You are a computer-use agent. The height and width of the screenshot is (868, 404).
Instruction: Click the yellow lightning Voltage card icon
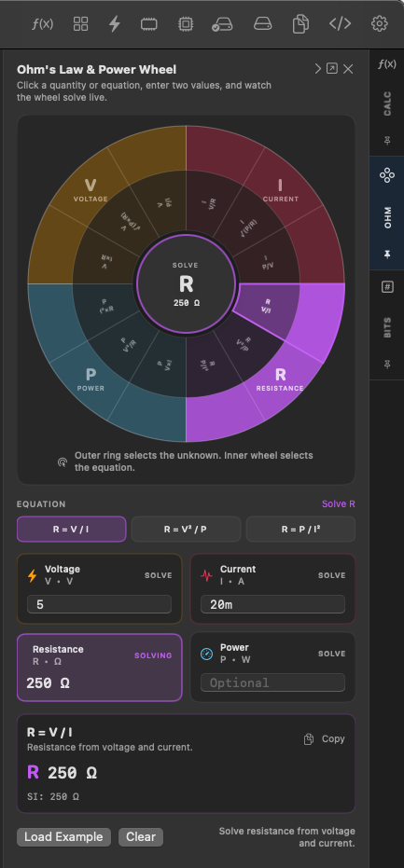coord(33,576)
